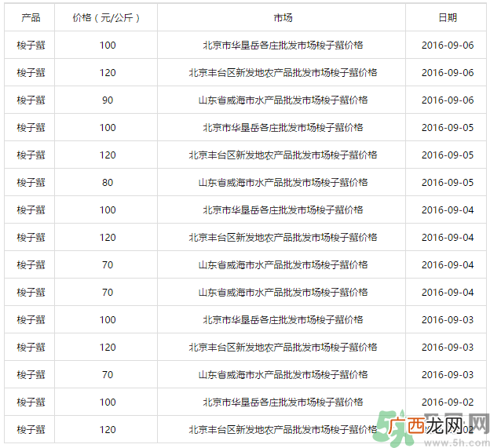Viewport: 490px width, 448px height.
Task: Click 2016-09-04 date in the 华星岳各庄 row
Action: [x=448, y=210]
